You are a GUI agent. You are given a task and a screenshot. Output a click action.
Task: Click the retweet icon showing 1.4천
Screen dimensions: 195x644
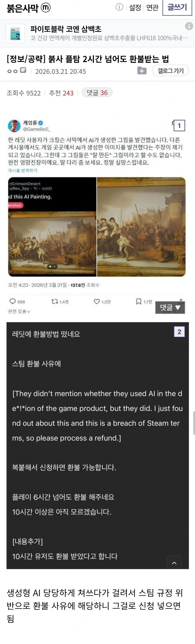coord(55,301)
